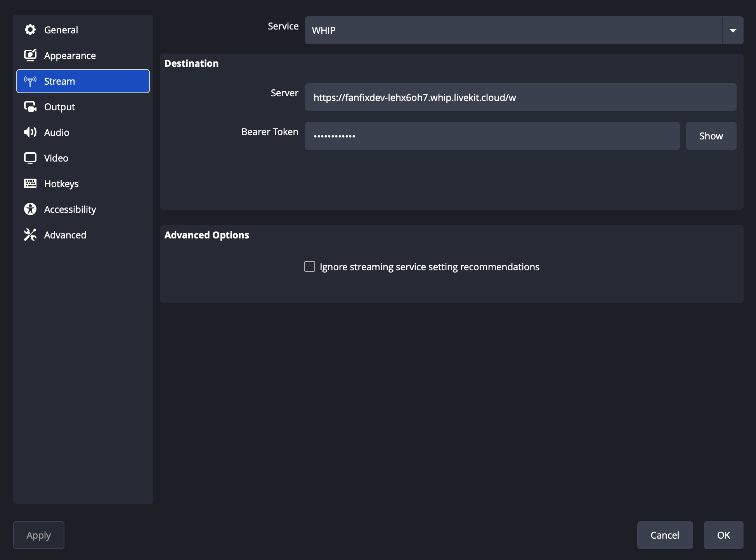
Task: Click the Video monitor icon
Action: [x=30, y=158]
